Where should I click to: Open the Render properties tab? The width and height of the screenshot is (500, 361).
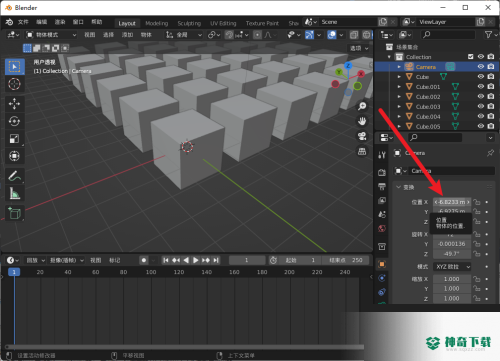382,172
